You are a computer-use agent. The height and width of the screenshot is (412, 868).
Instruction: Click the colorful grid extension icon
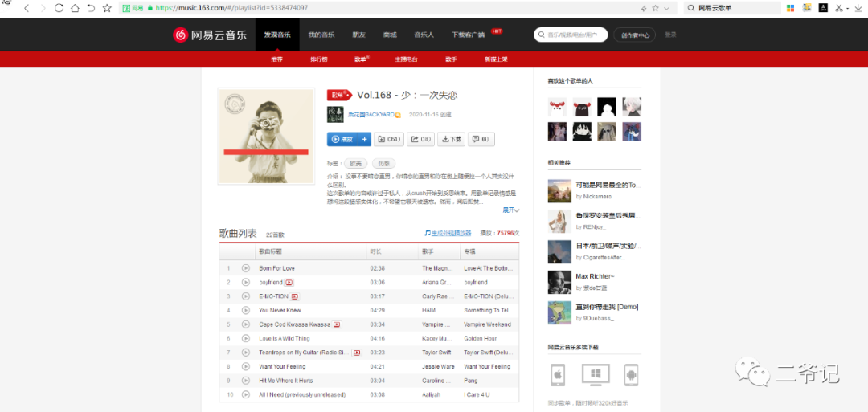point(791,8)
